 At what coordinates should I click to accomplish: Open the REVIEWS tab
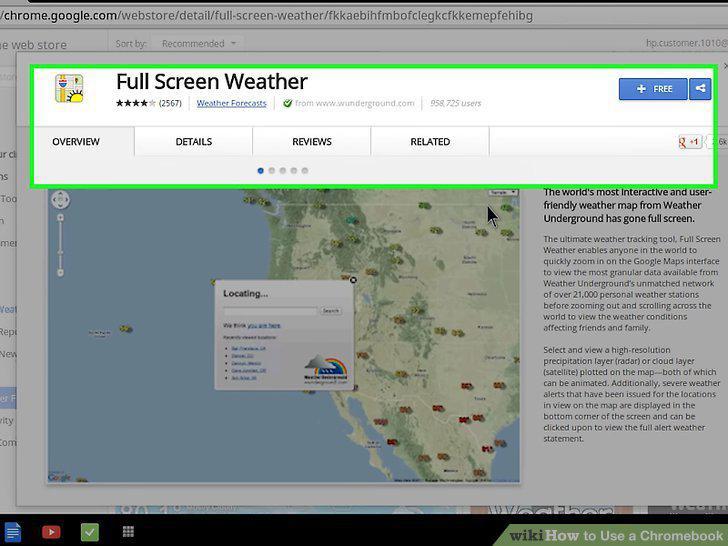pos(312,142)
